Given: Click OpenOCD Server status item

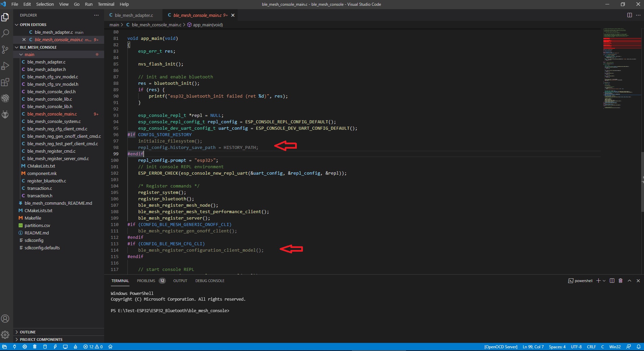Looking at the screenshot, I should coord(501,347).
